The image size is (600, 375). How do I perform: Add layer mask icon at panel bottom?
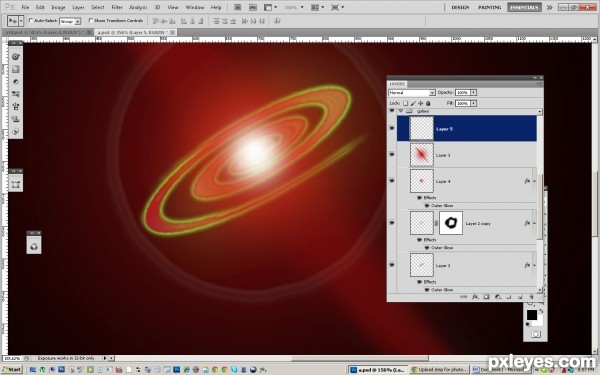[x=486, y=297]
